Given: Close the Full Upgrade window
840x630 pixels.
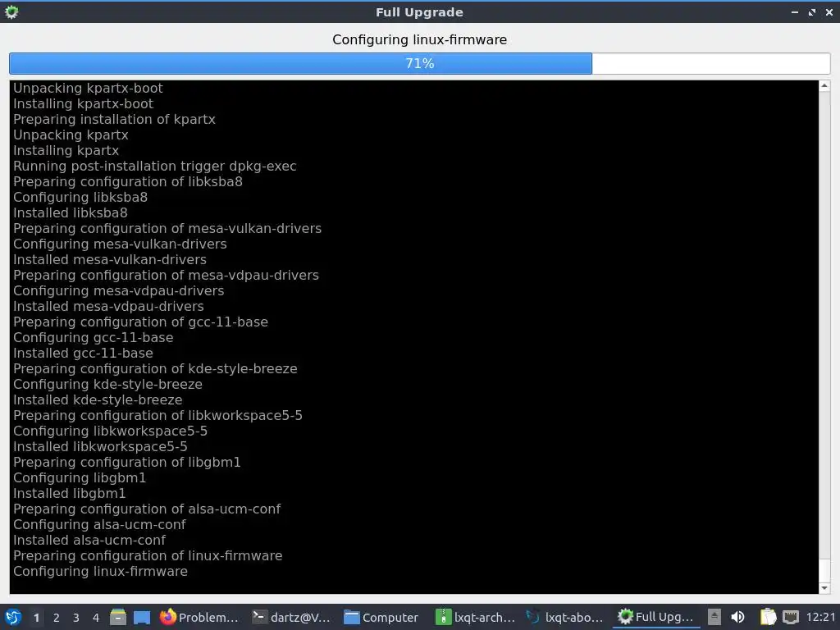Looking at the screenshot, I should click(829, 11).
